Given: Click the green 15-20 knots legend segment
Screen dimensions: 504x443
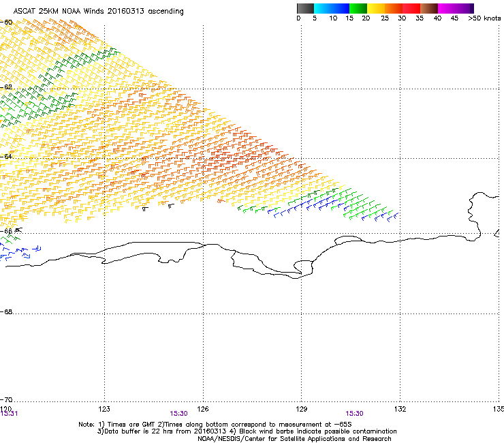Looking at the screenshot, I should click(x=358, y=8).
